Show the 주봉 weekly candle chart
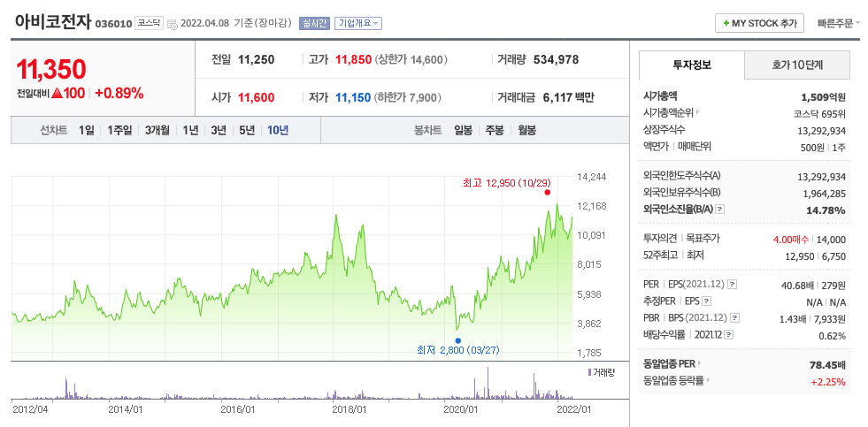 495,131
